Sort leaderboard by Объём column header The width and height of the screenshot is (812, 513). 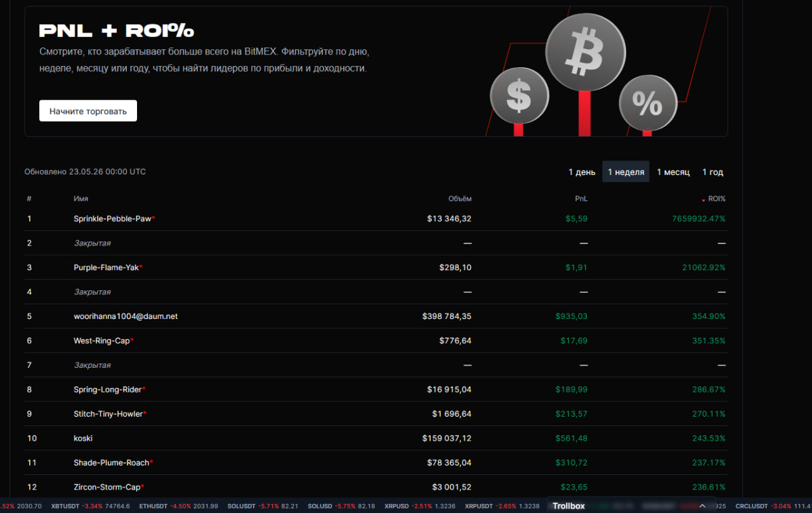pyautogui.click(x=460, y=198)
